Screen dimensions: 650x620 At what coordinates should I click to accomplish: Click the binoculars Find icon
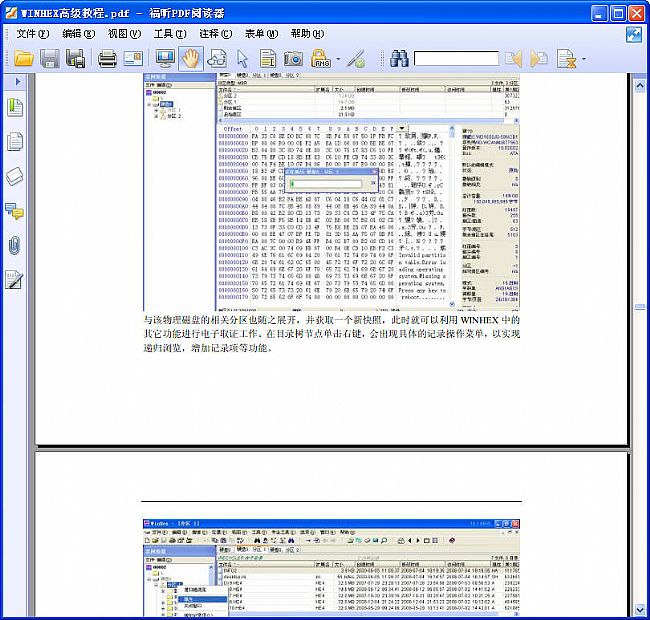399,58
